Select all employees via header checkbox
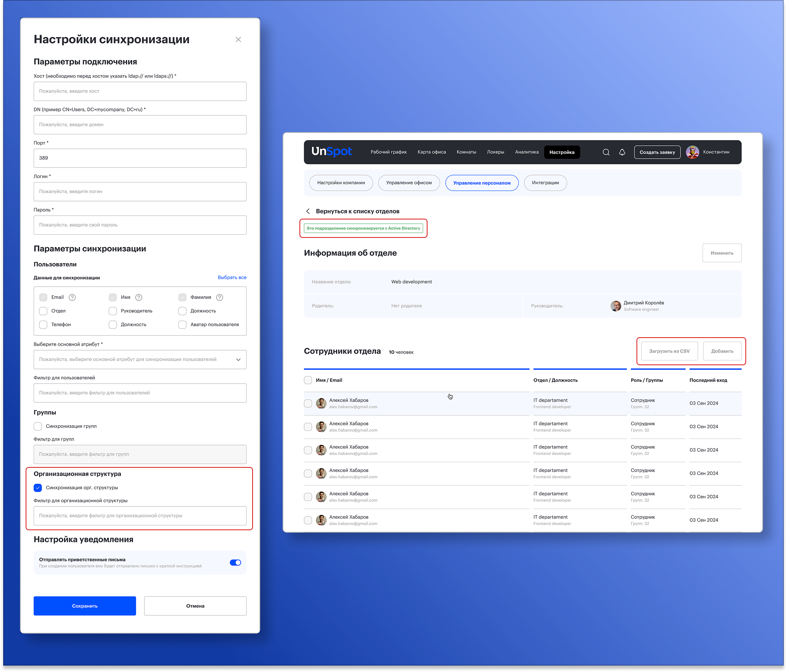The height and width of the screenshot is (672, 787). click(x=308, y=380)
